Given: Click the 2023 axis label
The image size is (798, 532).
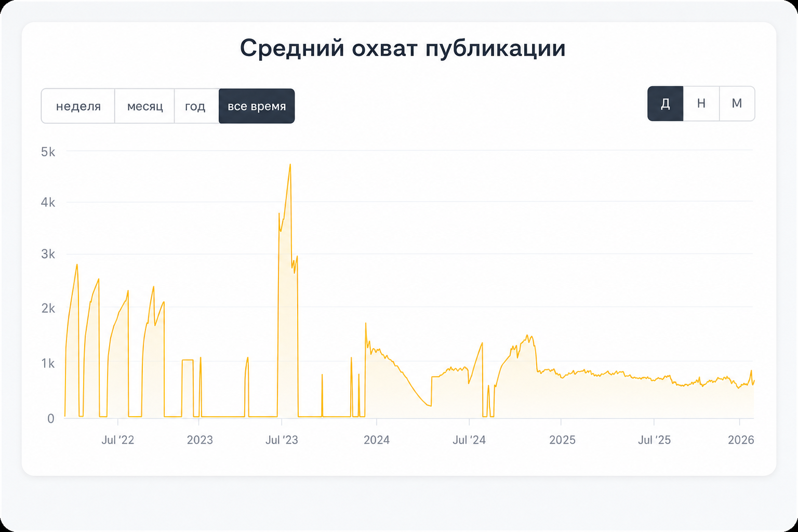Looking at the screenshot, I should tap(200, 440).
